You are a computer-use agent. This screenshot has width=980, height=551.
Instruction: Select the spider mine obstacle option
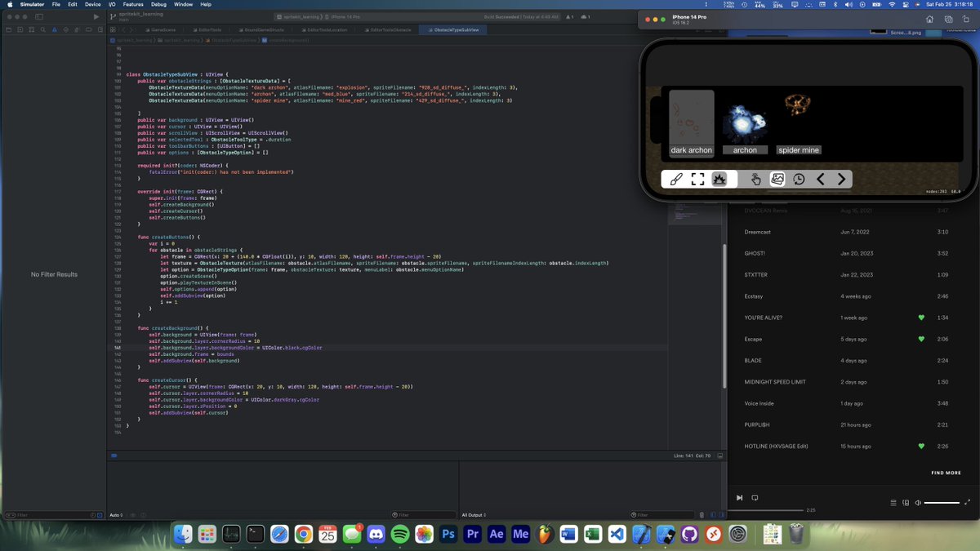[x=798, y=122]
